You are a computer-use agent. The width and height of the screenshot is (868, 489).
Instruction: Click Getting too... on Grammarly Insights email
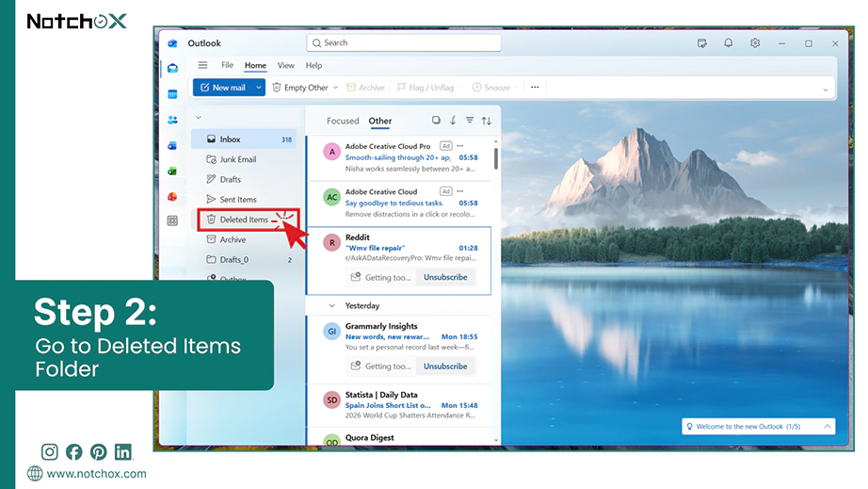click(x=381, y=367)
